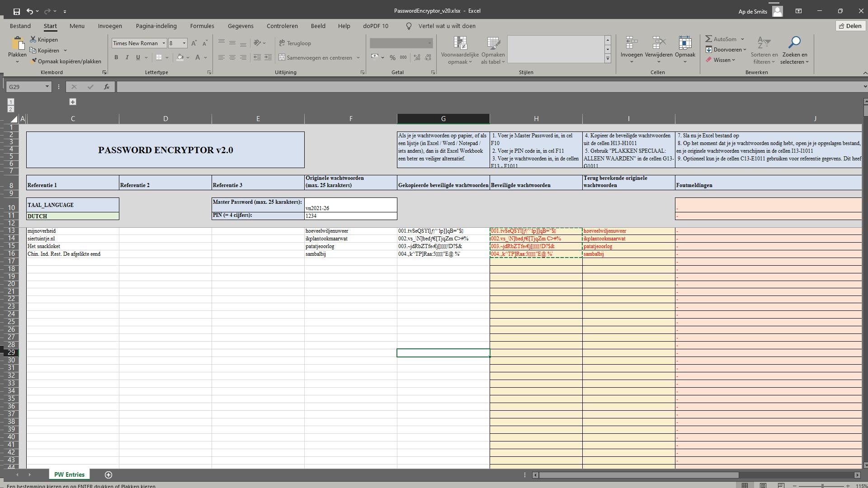Open the font size dropdown
868x488 pixels.
[184, 43]
